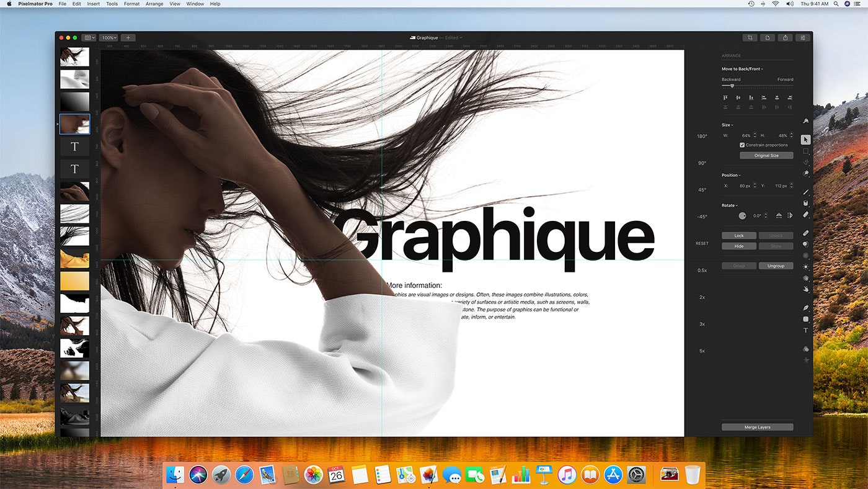Click the Merge Layers button
The width and height of the screenshot is (868, 489).
(x=756, y=426)
